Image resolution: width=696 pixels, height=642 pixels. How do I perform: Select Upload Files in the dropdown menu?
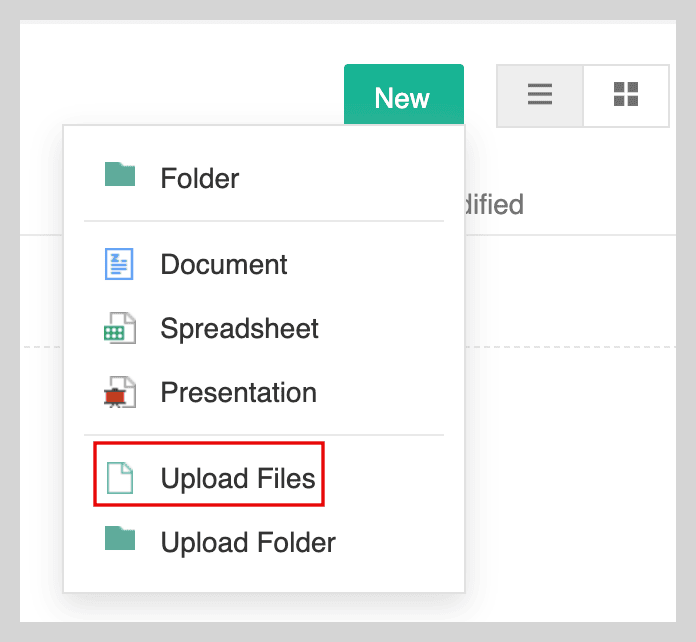[x=238, y=480]
